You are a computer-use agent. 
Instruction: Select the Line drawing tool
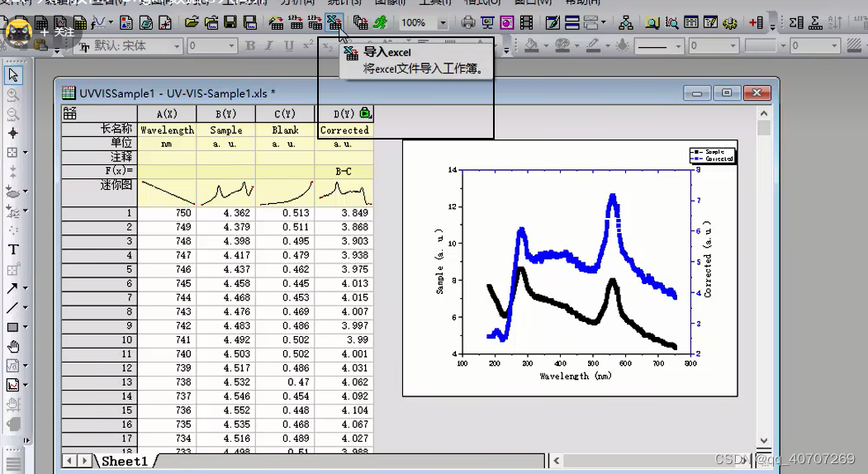coord(12,307)
